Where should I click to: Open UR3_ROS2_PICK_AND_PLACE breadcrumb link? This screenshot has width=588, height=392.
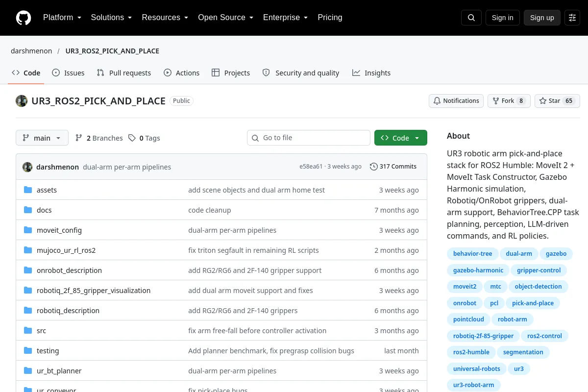[x=112, y=51]
